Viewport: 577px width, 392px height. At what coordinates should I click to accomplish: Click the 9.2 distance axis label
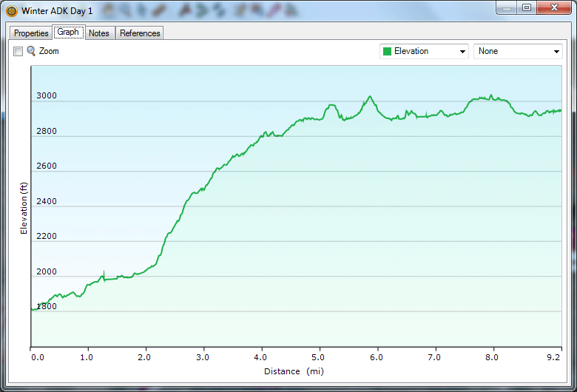(x=553, y=357)
